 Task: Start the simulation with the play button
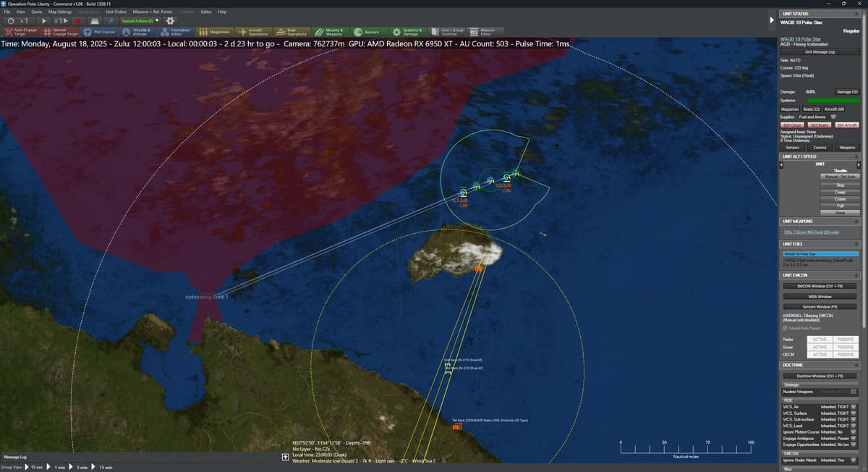click(x=45, y=21)
